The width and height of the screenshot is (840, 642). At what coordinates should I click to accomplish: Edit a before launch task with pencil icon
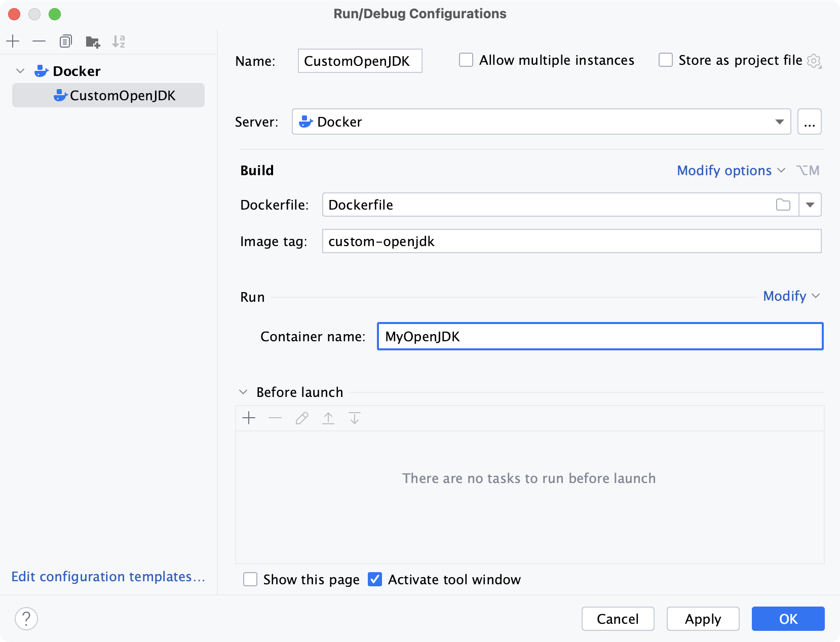pos(302,418)
